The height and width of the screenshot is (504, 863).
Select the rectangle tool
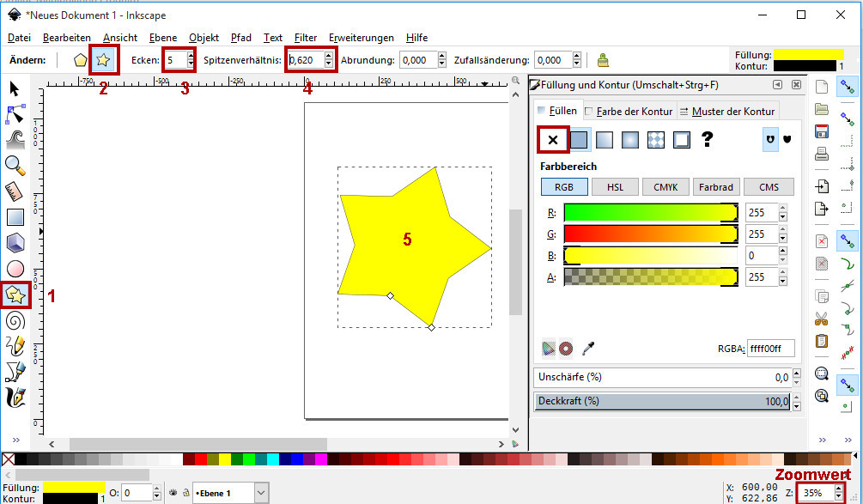click(15, 217)
